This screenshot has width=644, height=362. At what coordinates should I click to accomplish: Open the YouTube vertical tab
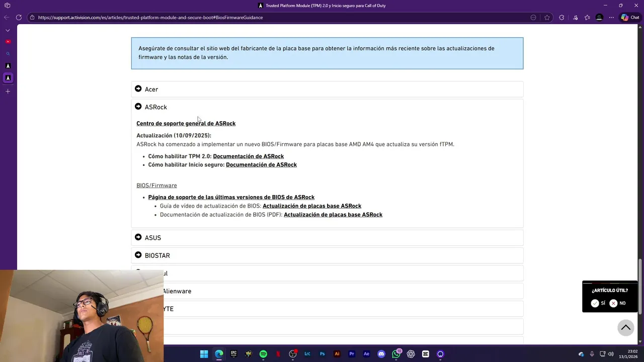click(x=8, y=42)
